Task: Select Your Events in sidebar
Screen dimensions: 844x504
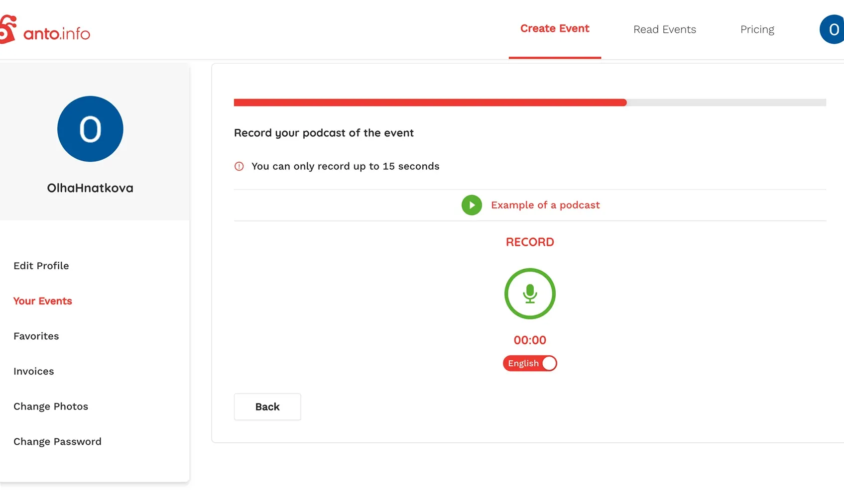Action: [x=43, y=301]
